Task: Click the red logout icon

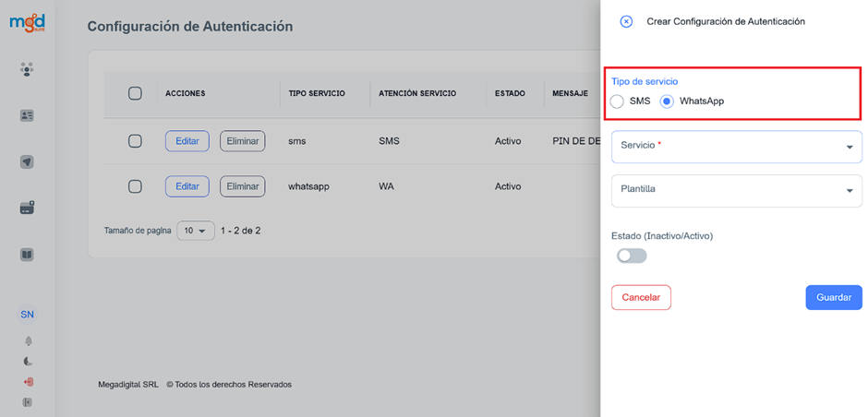Action: click(28, 382)
